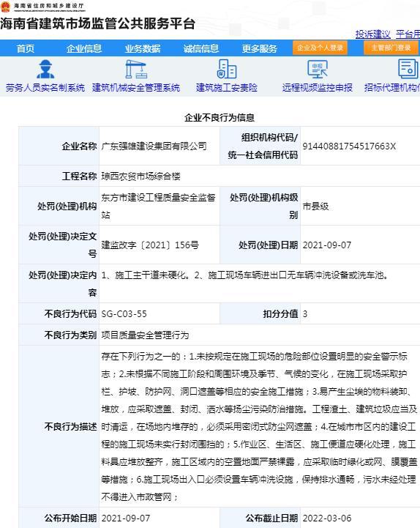
Task: Click the 建筑施工安责险 text link
Action: pyautogui.click(x=227, y=88)
